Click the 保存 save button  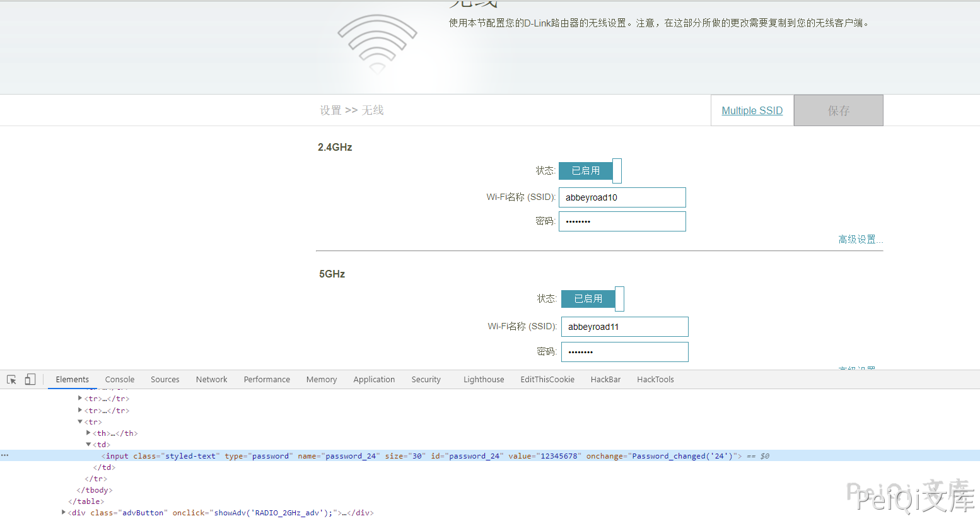(838, 111)
